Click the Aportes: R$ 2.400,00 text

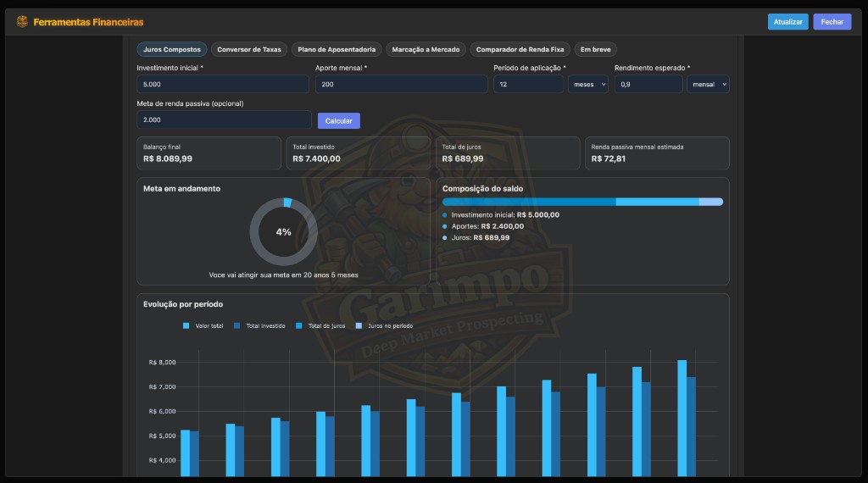click(487, 226)
